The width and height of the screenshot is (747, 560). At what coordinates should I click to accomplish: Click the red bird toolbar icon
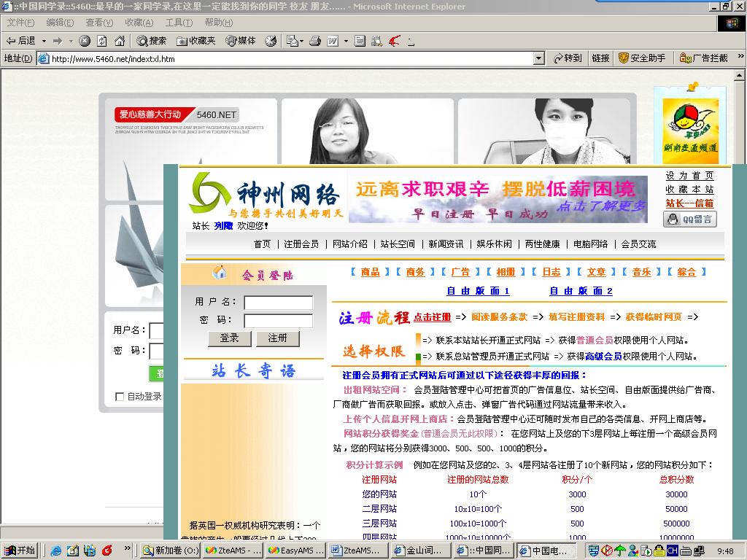click(x=395, y=41)
